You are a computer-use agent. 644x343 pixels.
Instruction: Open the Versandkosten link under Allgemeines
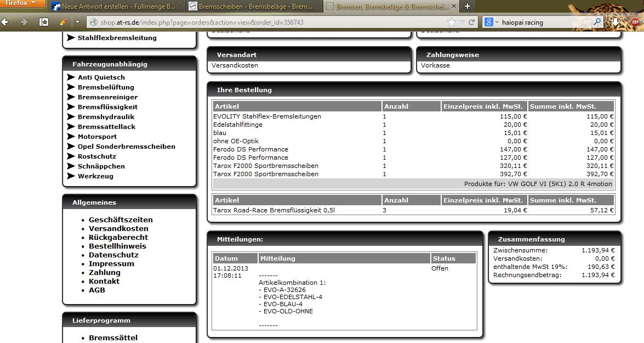pos(118,228)
